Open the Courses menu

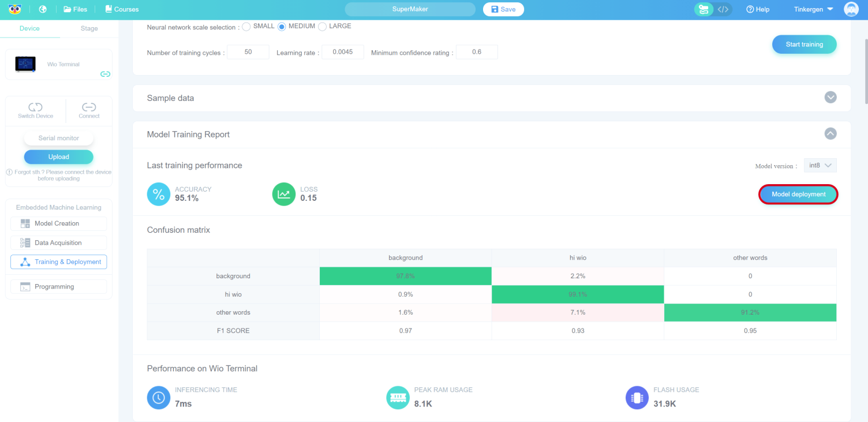[x=122, y=9]
